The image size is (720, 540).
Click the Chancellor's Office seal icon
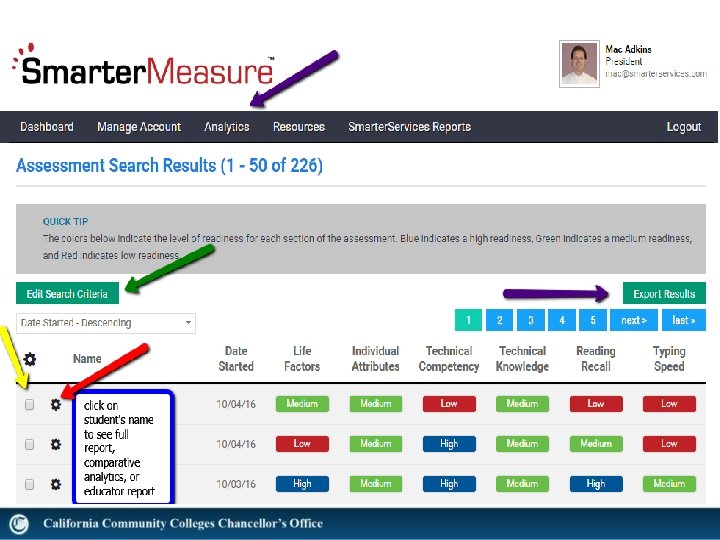tap(19, 524)
